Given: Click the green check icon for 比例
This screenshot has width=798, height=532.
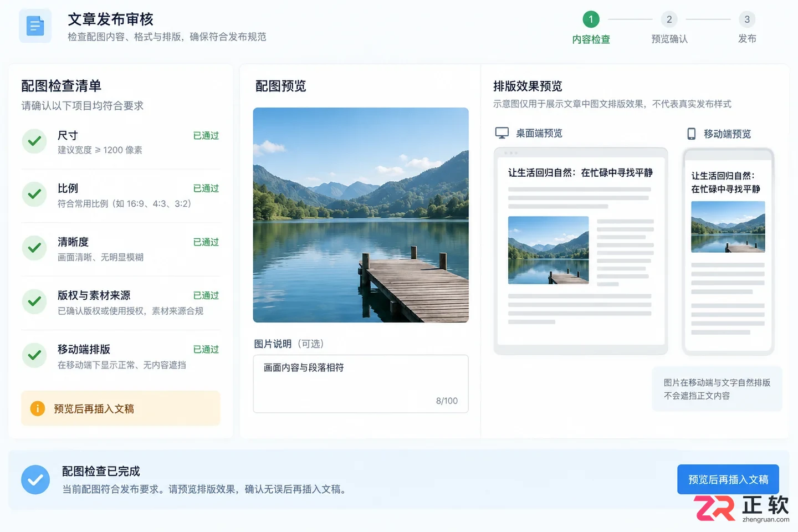Looking at the screenshot, I should click(34, 195).
